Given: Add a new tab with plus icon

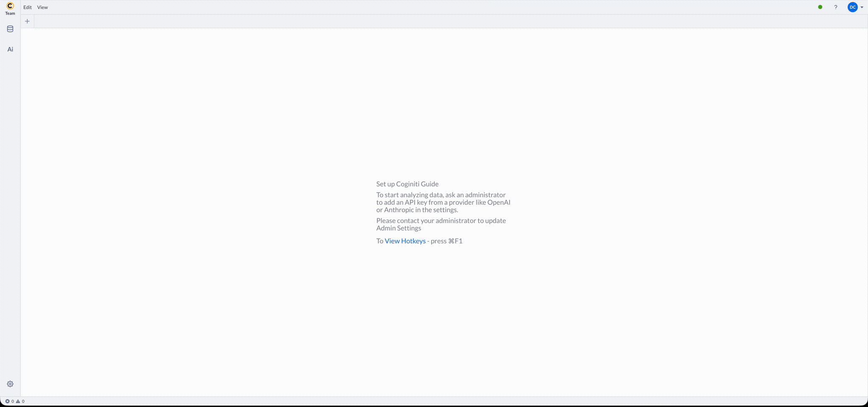Looking at the screenshot, I should (x=27, y=21).
